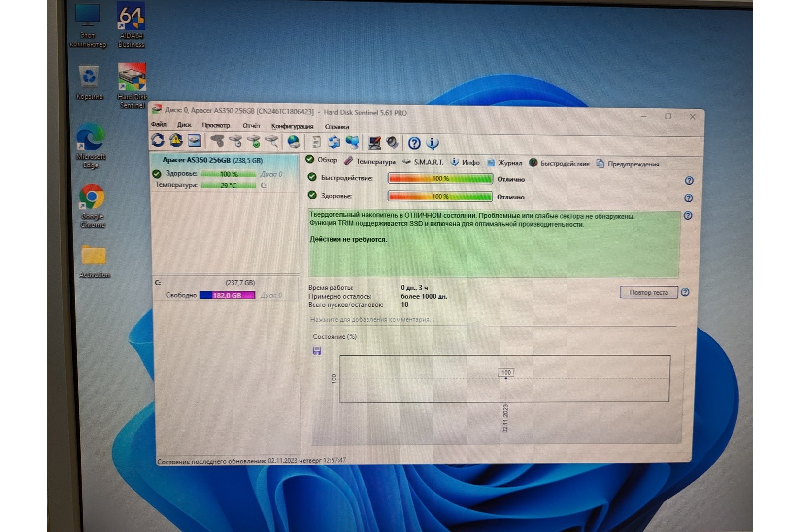Click the Быстродействие 100 % progress bar

440,178
